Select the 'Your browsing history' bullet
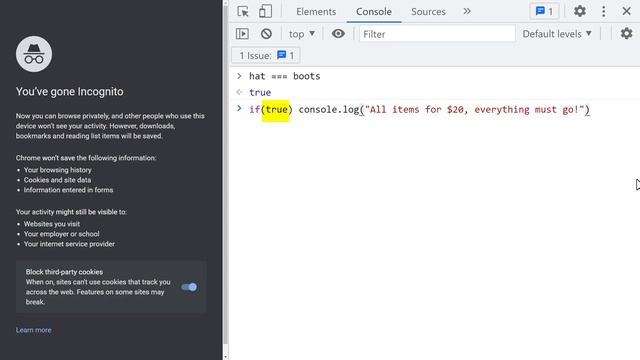The width and height of the screenshot is (640, 360). [58, 170]
